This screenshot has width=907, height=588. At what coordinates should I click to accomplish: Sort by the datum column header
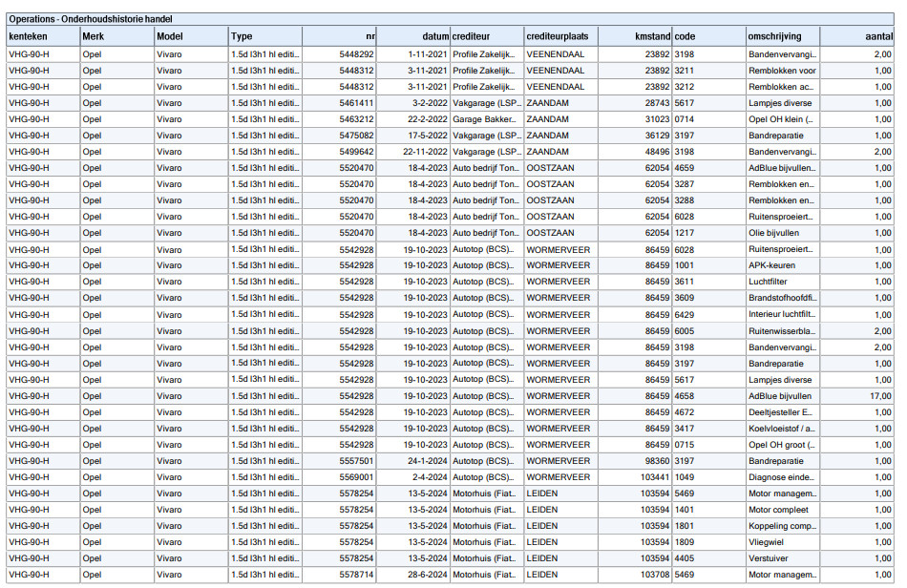click(x=413, y=36)
